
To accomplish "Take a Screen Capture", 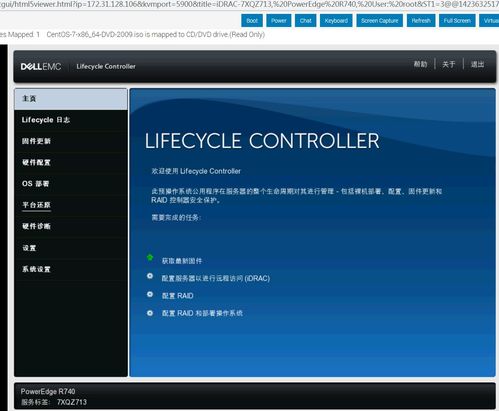I will click(x=380, y=21).
